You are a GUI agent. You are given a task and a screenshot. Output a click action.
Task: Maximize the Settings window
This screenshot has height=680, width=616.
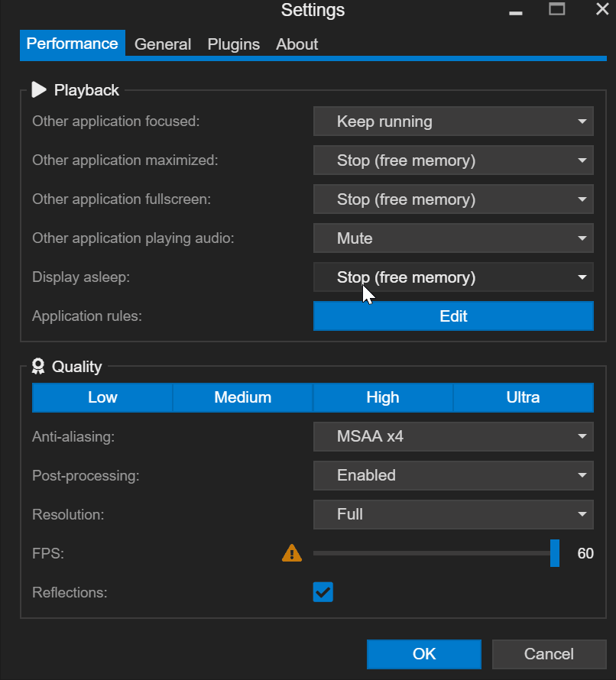(556, 10)
